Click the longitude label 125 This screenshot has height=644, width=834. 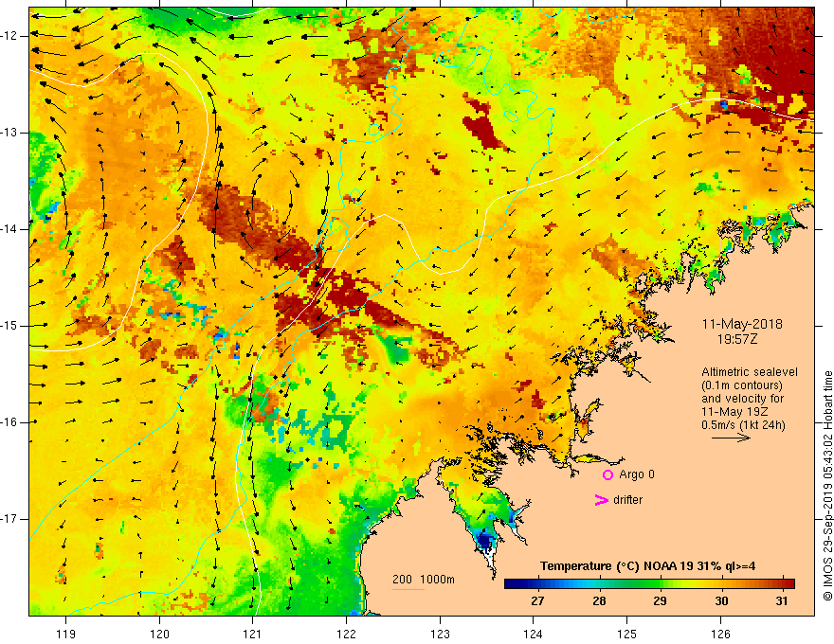click(x=626, y=634)
